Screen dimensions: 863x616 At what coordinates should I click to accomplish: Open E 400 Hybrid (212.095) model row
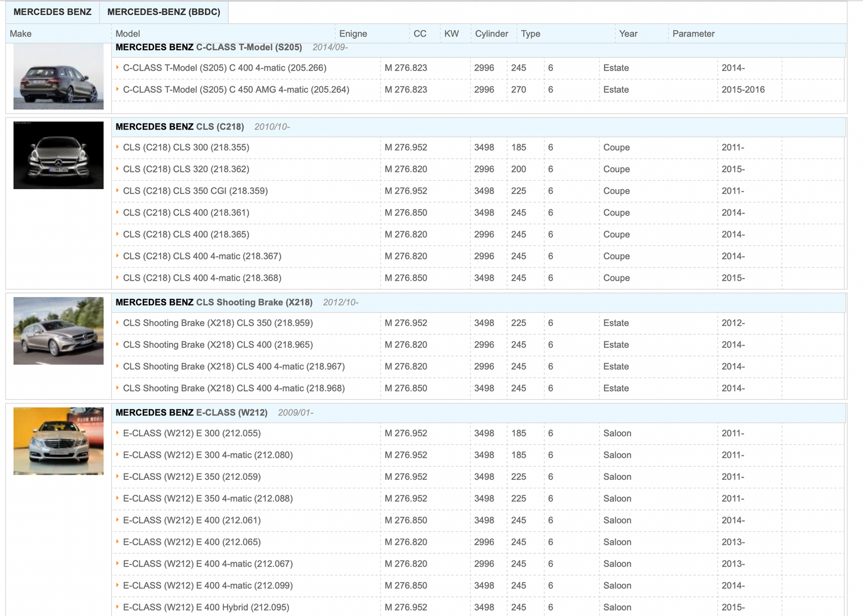click(206, 608)
